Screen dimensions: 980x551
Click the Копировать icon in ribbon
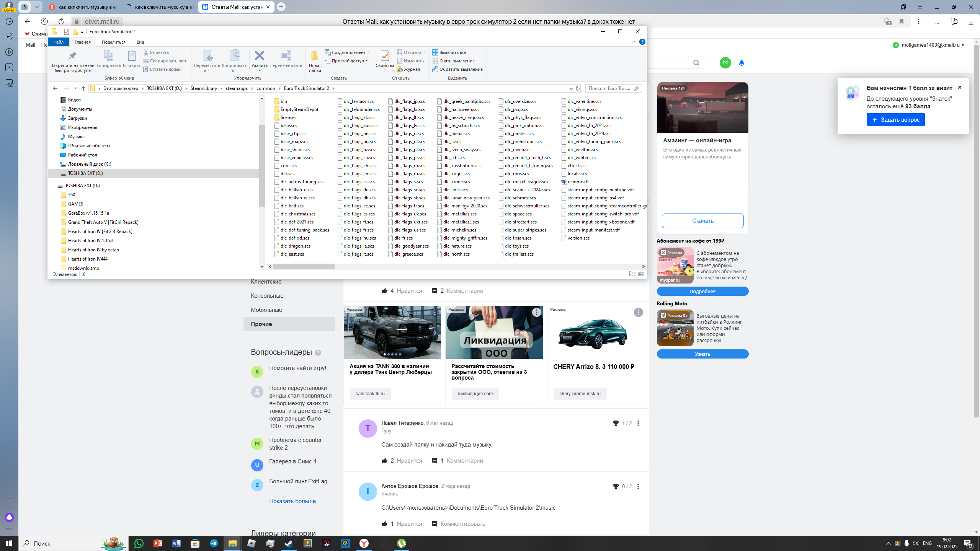point(109,56)
